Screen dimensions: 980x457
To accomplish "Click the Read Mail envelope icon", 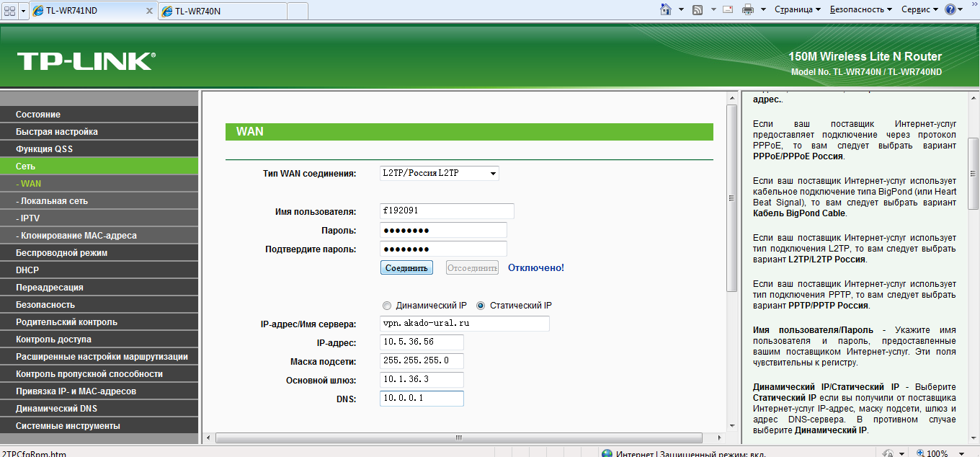I will coord(728,9).
